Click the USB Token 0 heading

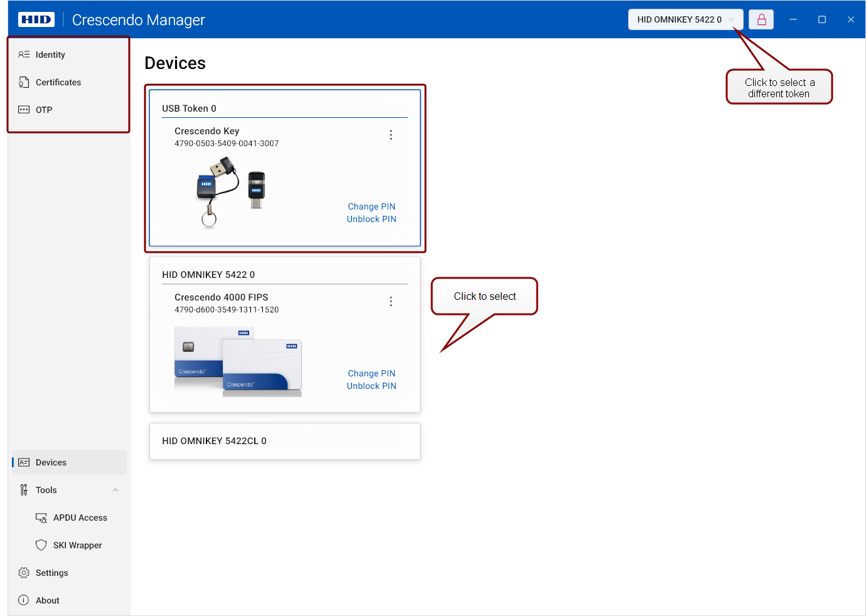click(189, 109)
